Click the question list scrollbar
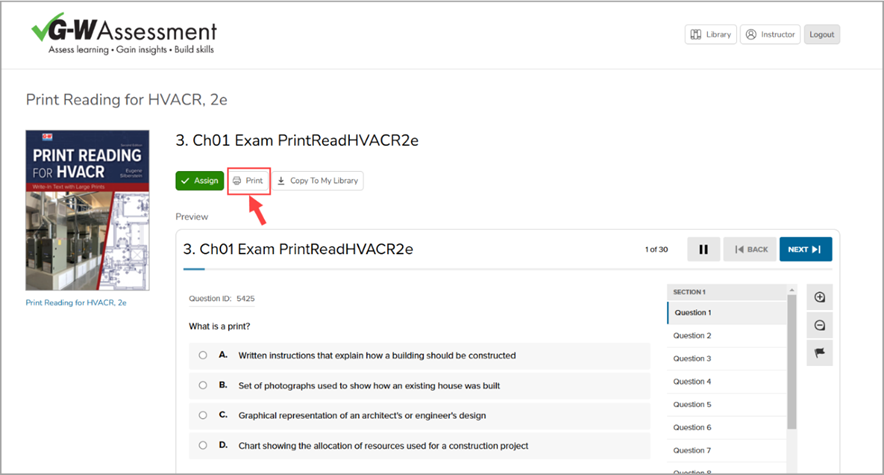Image resolution: width=884 pixels, height=475 pixels. coord(792,362)
